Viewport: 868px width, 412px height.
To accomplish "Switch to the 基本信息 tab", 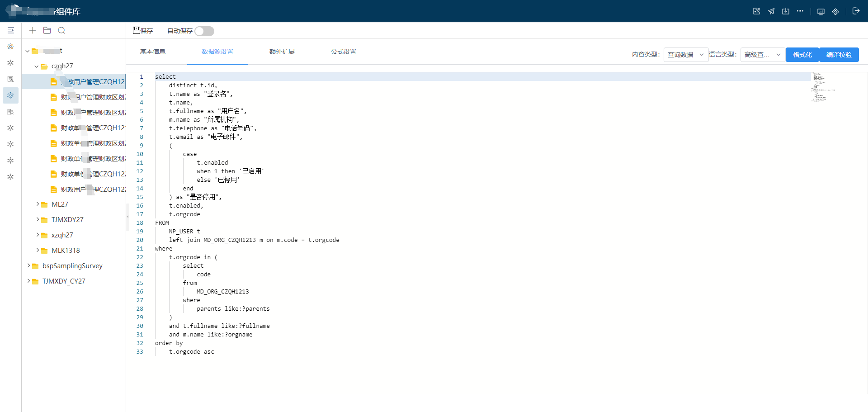I will pyautogui.click(x=153, y=52).
